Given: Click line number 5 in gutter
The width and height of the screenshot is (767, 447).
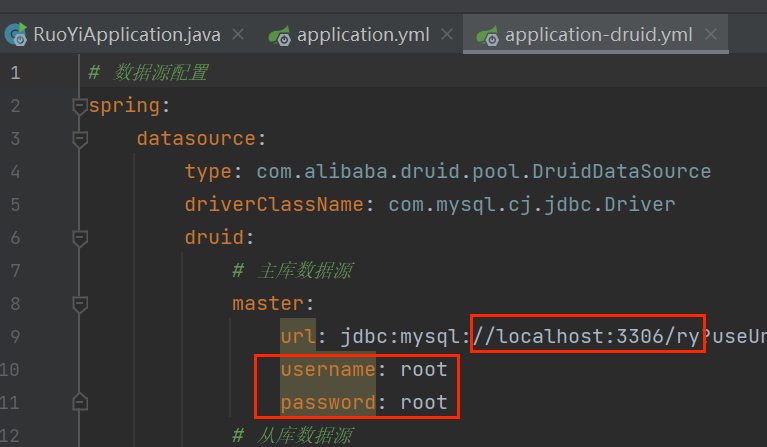Looking at the screenshot, I should [15, 204].
